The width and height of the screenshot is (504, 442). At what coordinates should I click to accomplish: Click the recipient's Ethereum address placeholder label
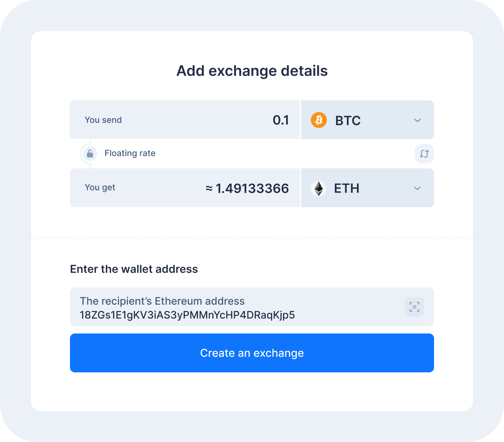coord(162,301)
